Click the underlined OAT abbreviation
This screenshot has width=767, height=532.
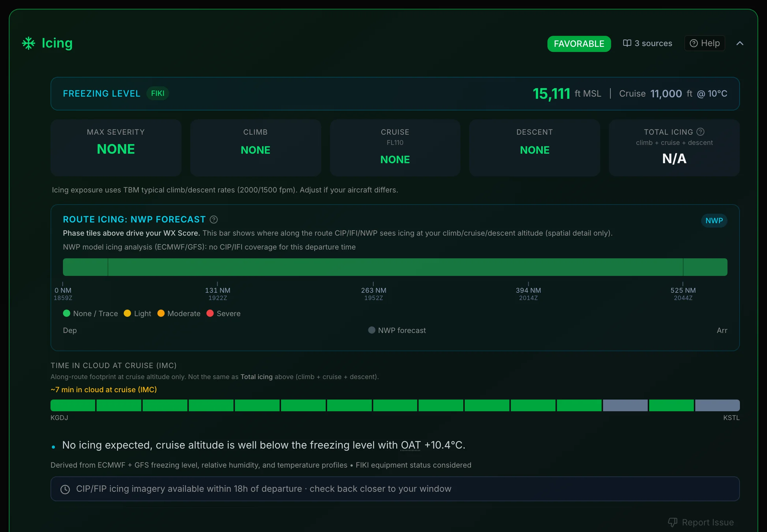411,445
